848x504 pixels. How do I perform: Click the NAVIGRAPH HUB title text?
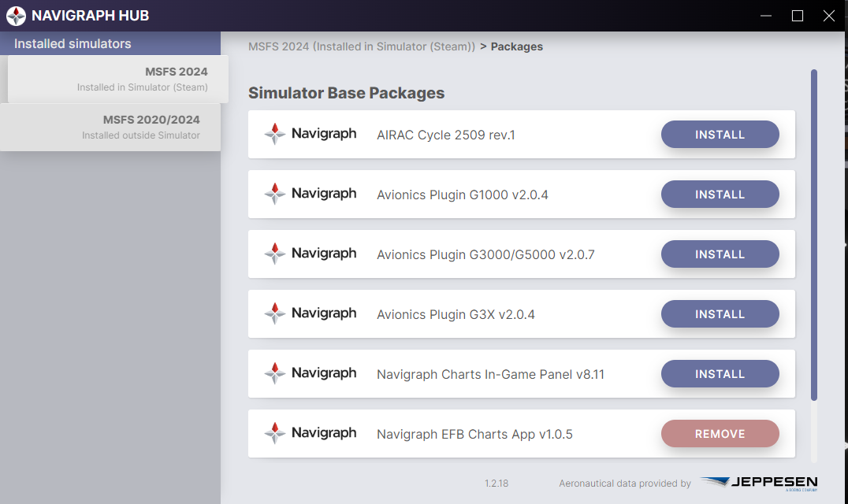pos(91,16)
